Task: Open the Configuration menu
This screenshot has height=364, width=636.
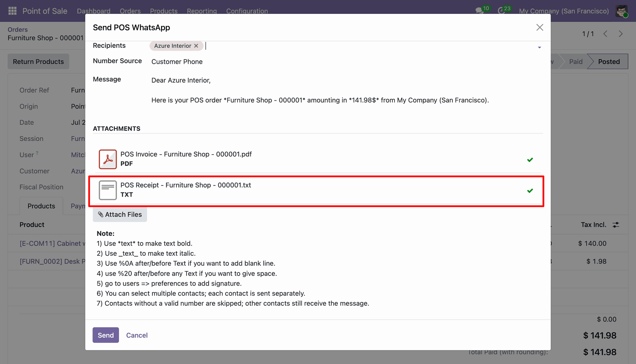Action: [247, 11]
